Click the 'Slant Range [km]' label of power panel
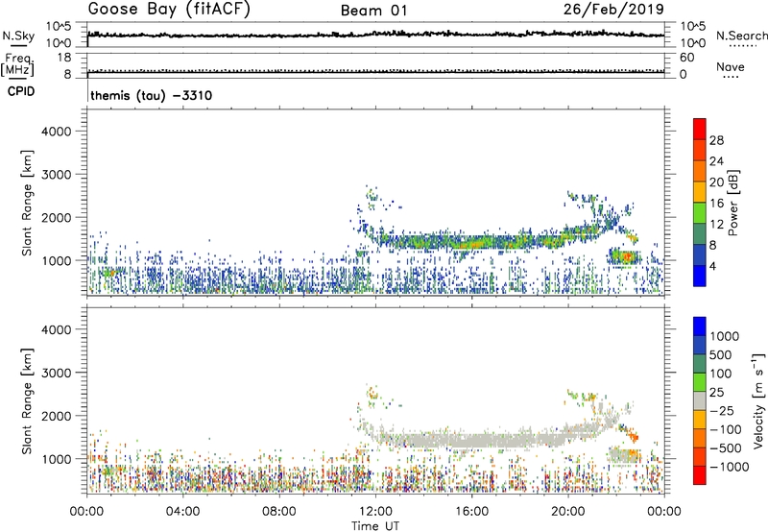768x532 pixels. 27,203
